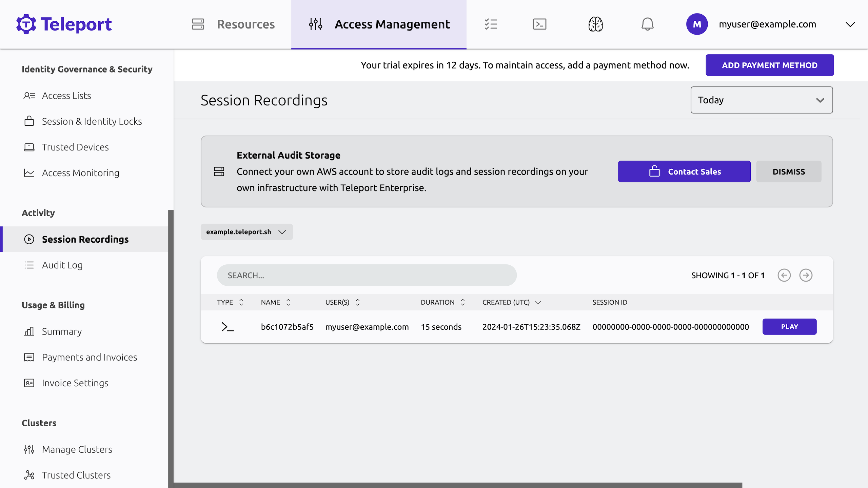Open Audit Log in sidebar
The width and height of the screenshot is (868, 488).
(62, 265)
